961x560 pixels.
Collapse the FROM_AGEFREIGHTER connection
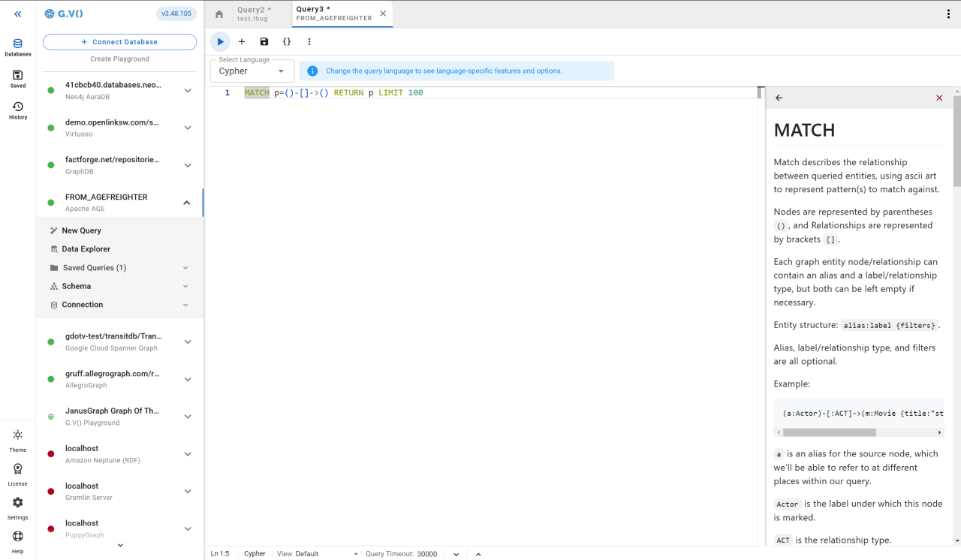point(187,203)
